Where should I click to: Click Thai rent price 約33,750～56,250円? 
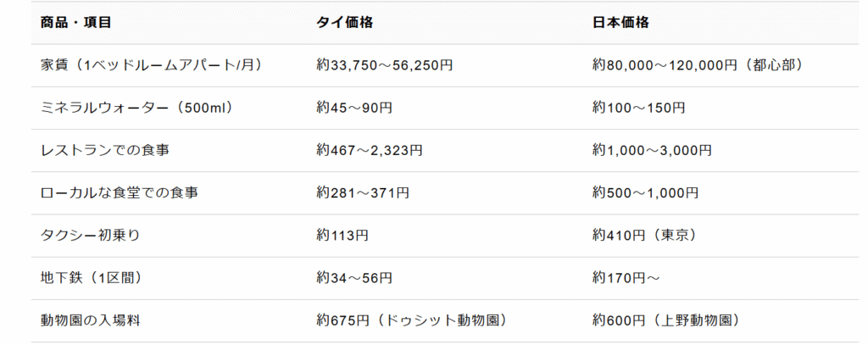385,65
